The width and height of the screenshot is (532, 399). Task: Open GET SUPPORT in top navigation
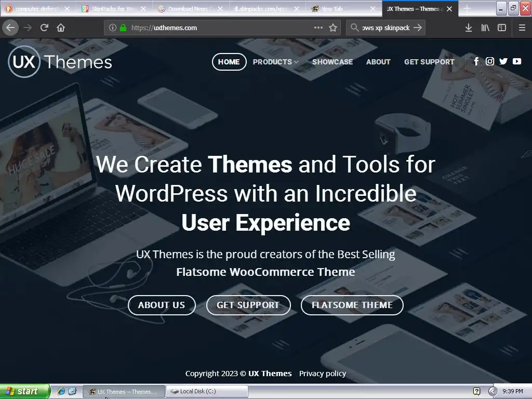[x=429, y=62]
